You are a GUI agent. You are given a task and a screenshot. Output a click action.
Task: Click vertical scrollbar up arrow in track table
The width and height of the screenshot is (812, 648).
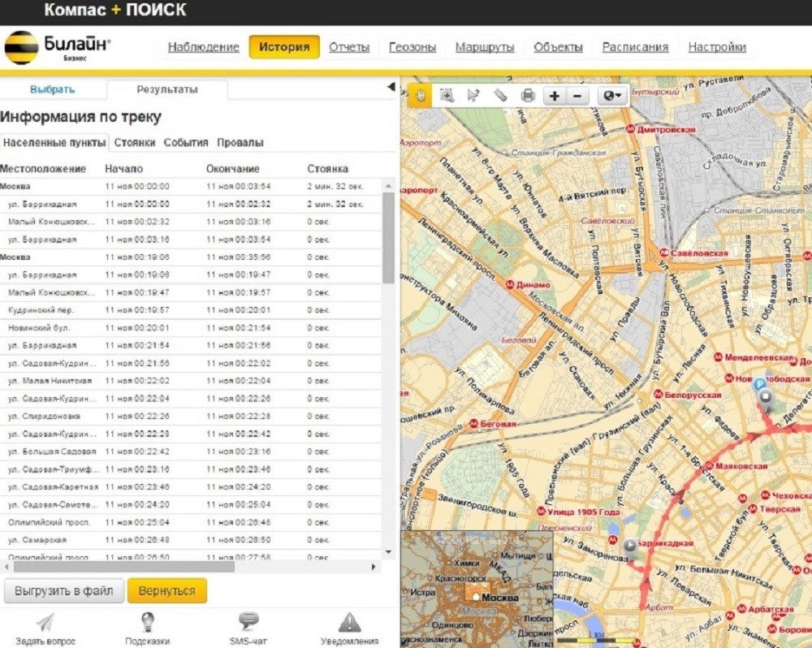tap(388, 186)
